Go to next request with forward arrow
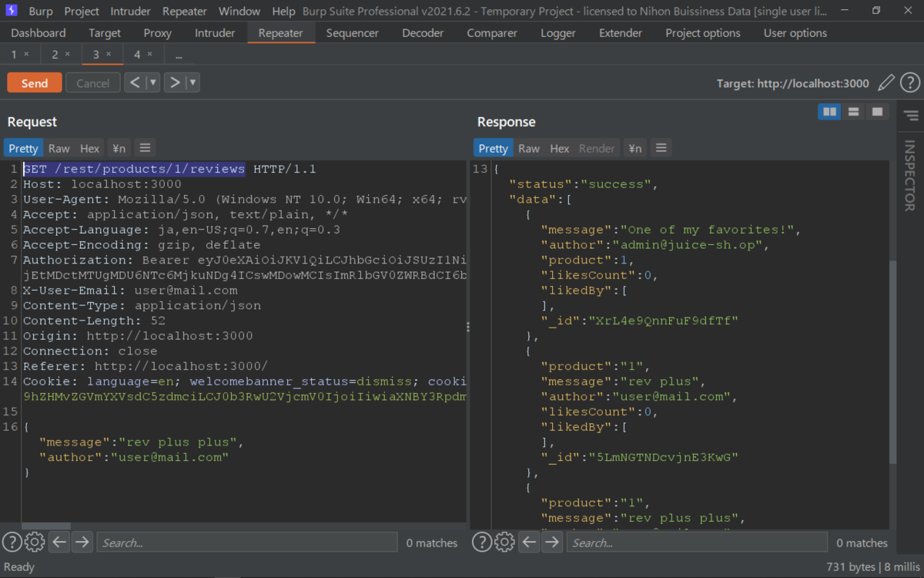 tap(175, 82)
